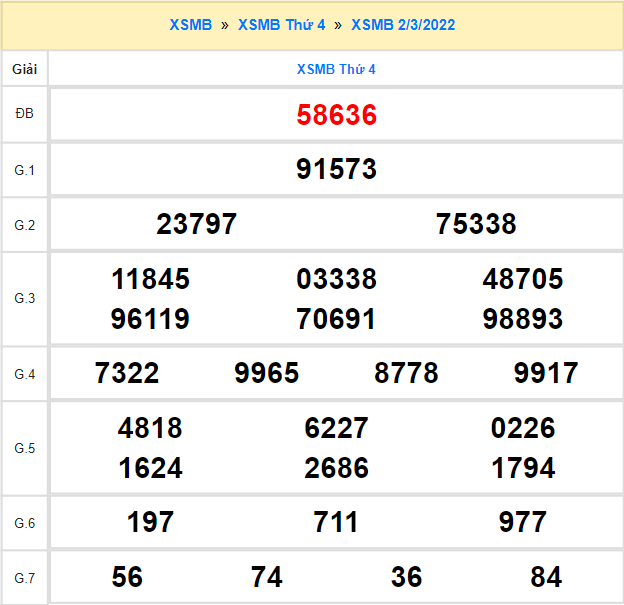Click the XSMB Thứ 4 table header link
The image size is (624, 605).
pos(336,69)
